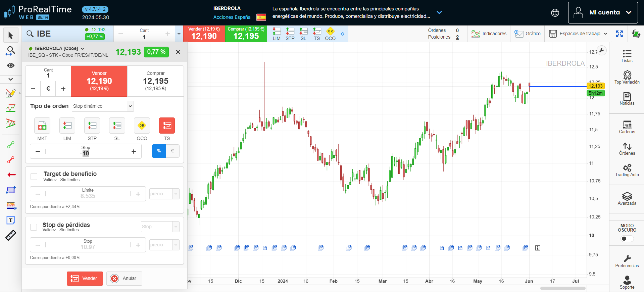
Task: Select the green line segment tool
Action: tap(11, 145)
